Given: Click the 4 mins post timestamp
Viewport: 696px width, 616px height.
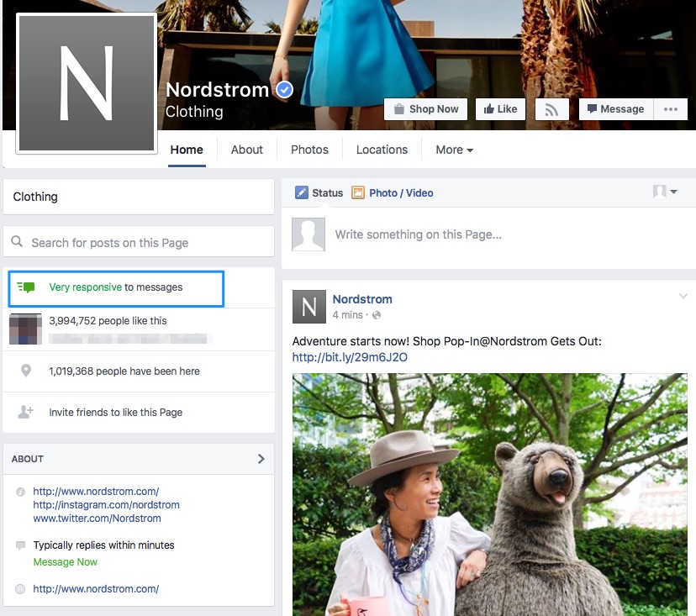Looking at the screenshot, I should pyautogui.click(x=347, y=315).
